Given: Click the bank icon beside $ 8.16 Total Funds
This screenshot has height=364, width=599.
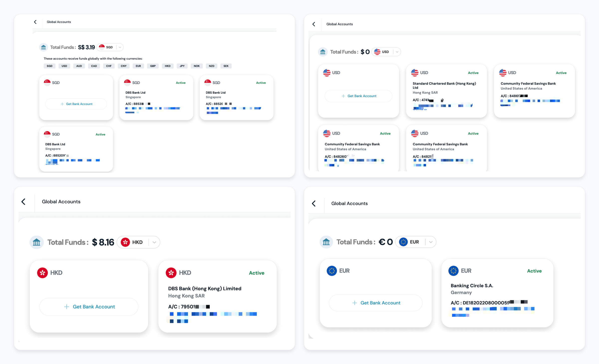Looking at the screenshot, I should click(37, 242).
